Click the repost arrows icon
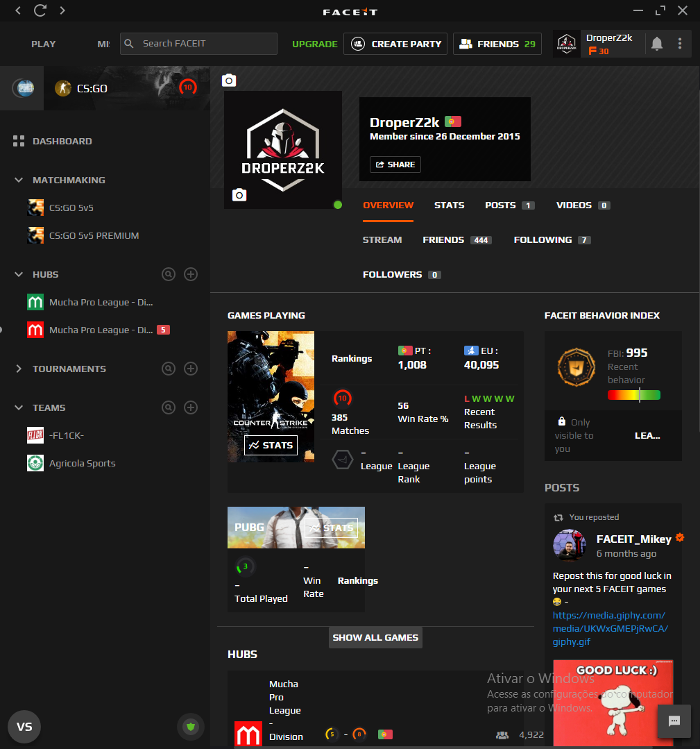 [558, 517]
